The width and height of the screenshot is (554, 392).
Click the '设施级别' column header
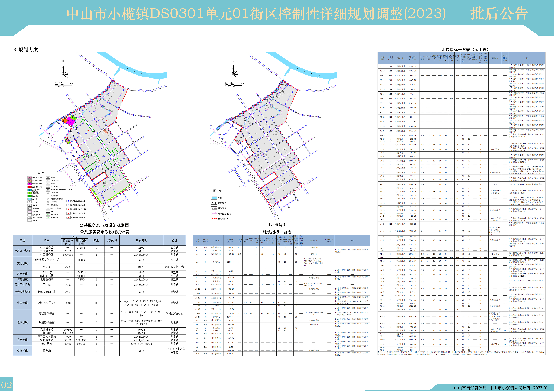pos(112,240)
